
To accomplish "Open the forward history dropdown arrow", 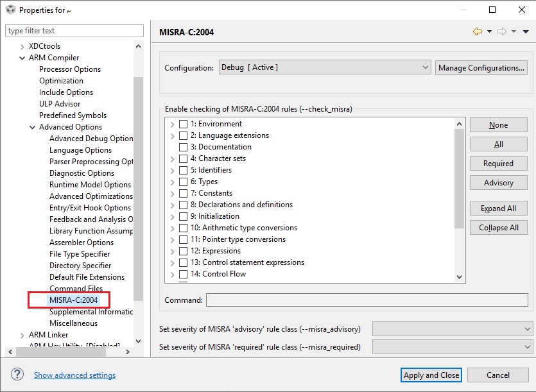I will coord(514,31).
